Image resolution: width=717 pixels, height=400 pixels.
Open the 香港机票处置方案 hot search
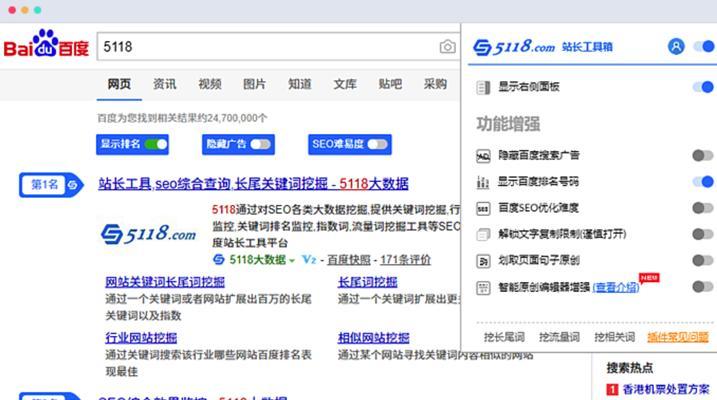point(666,389)
